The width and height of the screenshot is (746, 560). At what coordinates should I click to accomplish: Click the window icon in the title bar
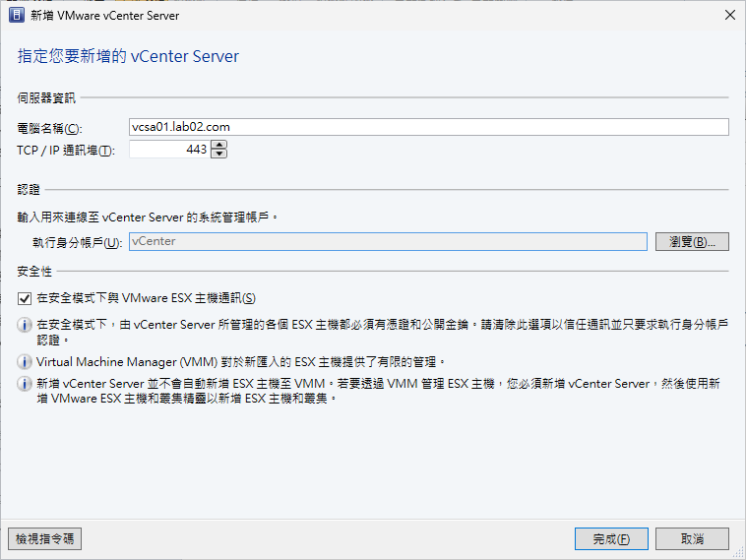click(x=16, y=16)
